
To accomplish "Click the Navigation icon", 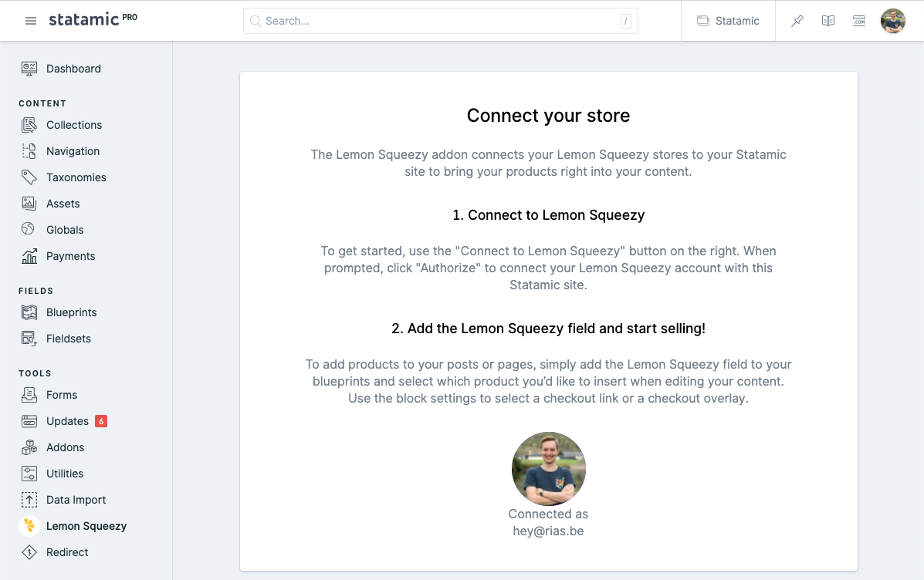I will click(x=29, y=151).
